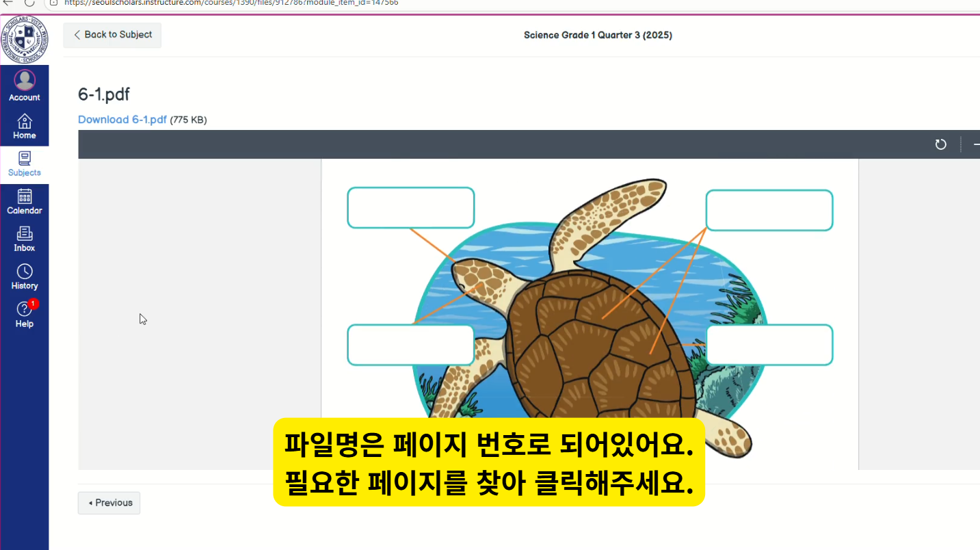Open the Account menu in sidebar
The width and height of the screenshot is (980, 550).
point(25,86)
